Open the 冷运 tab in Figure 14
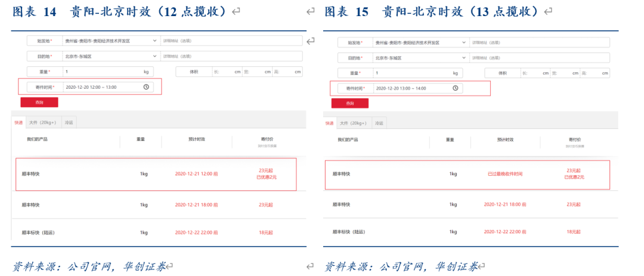Image resolution: width=644 pixels, height=276 pixels. (x=69, y=122)
